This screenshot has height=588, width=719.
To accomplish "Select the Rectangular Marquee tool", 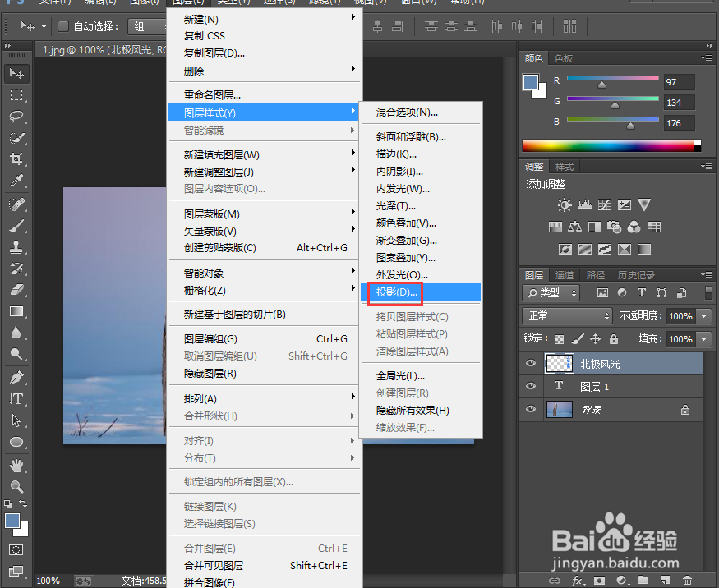I will coord(16,95).
